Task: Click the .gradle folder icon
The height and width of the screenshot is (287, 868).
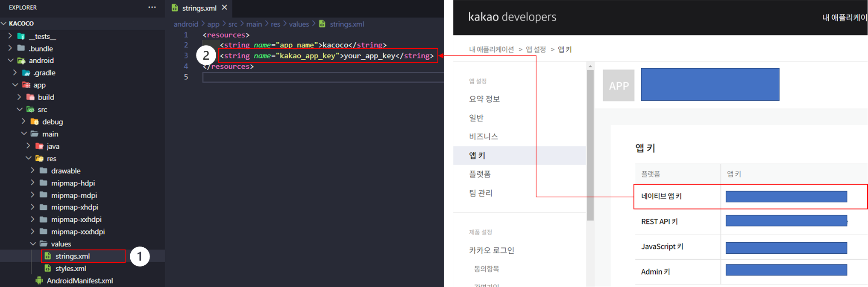Action: [x=26, y=73]
